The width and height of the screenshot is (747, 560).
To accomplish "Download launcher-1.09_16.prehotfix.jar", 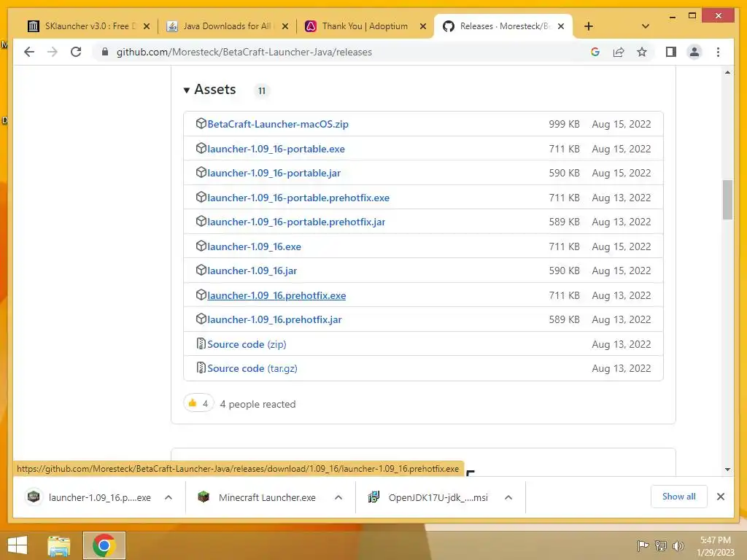I will (274, 320).
